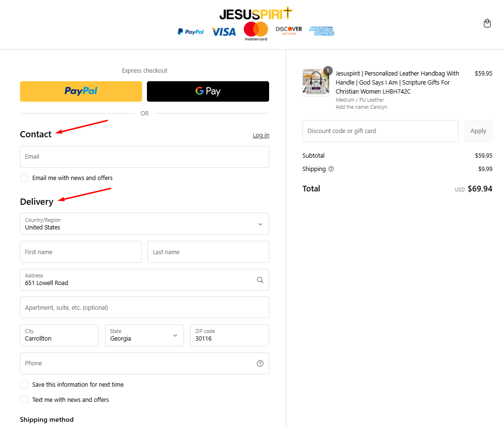Click the JESUSPIRIT store logo

(x=256, y=14)
